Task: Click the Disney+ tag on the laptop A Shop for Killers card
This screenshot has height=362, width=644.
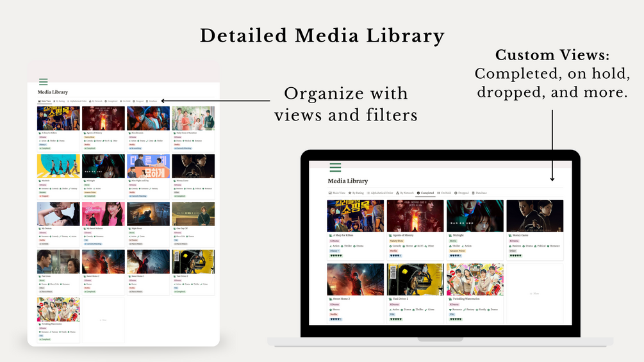Action: 334,251
